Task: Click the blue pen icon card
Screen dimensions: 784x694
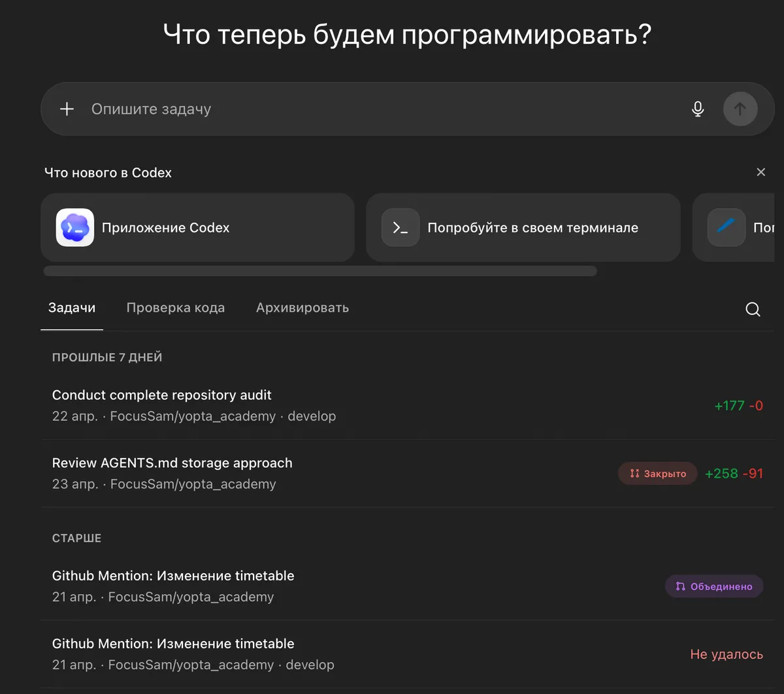Action: (x=727, y=227)
